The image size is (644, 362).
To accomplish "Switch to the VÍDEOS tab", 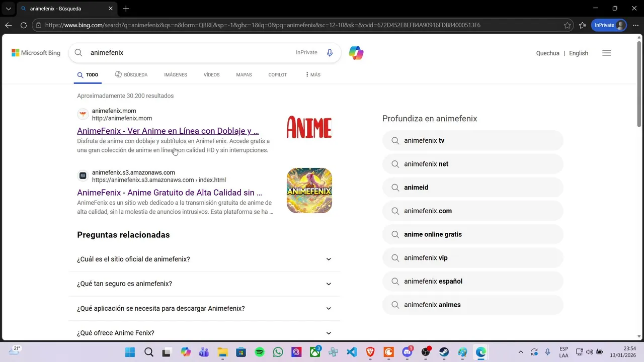I will (x=212, y=75).
